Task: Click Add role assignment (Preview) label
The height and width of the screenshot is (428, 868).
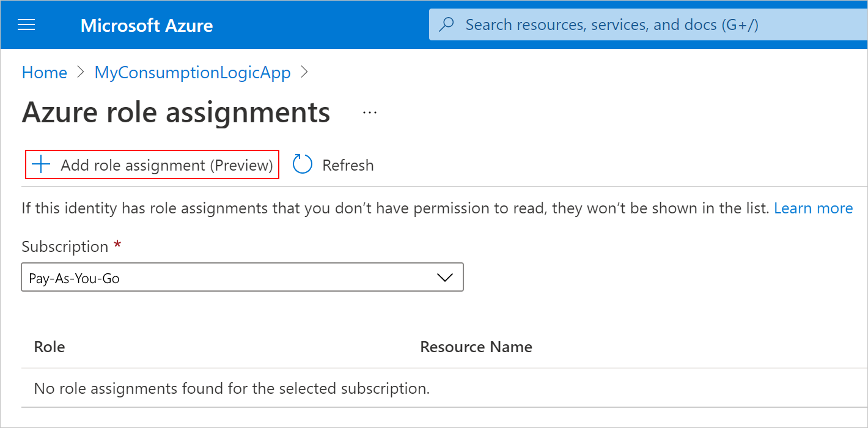Action: point(166,165)
